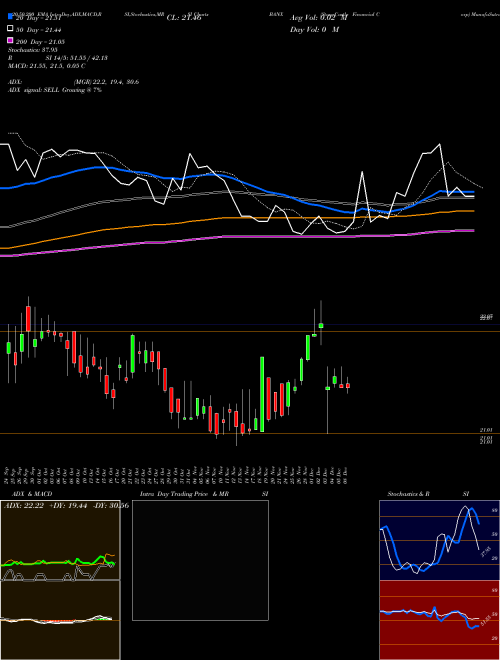This screenshot has height=660, width=500.
Task: Click 'ADX signal: SELL Growing @ 7%' text
Action: coord(55,90)
